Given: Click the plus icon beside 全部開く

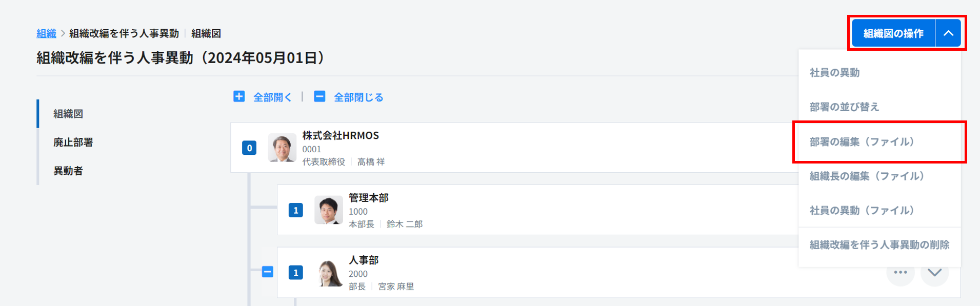Looking at the screenshot, I should tap(239, 96).
